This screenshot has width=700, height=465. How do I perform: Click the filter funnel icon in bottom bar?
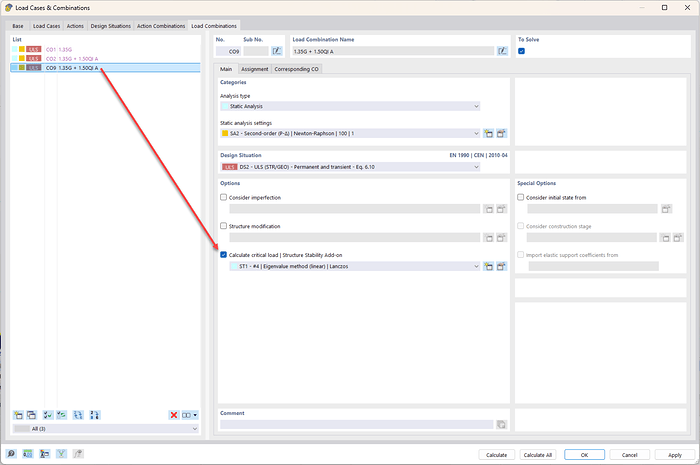point(61,454)
